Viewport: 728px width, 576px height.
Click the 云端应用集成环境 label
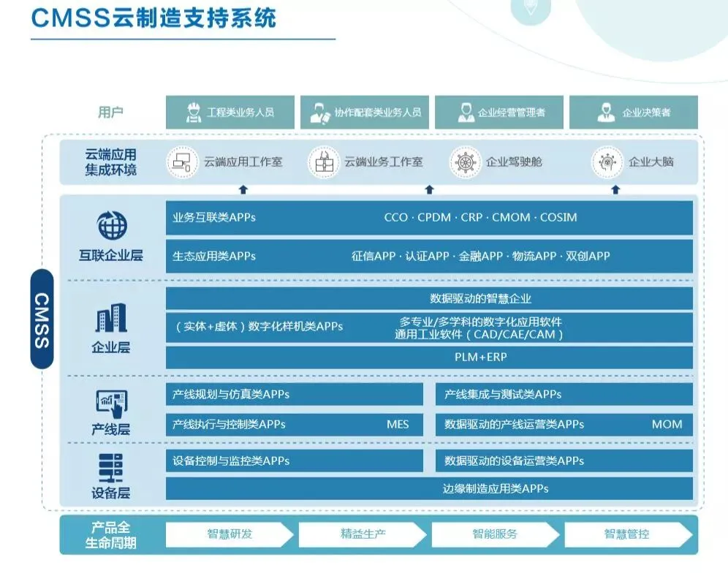(110, 162)
